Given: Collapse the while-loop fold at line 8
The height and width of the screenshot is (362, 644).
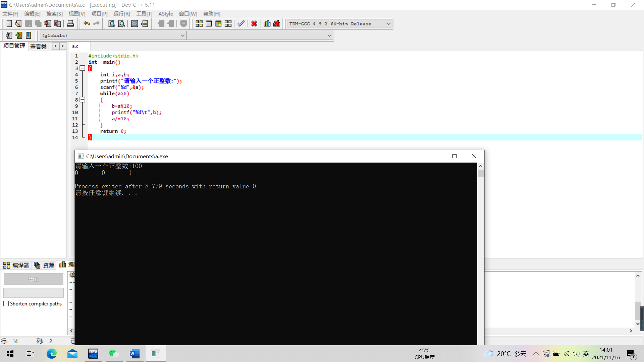Looking at the screenshot, I should click(83, 100).
